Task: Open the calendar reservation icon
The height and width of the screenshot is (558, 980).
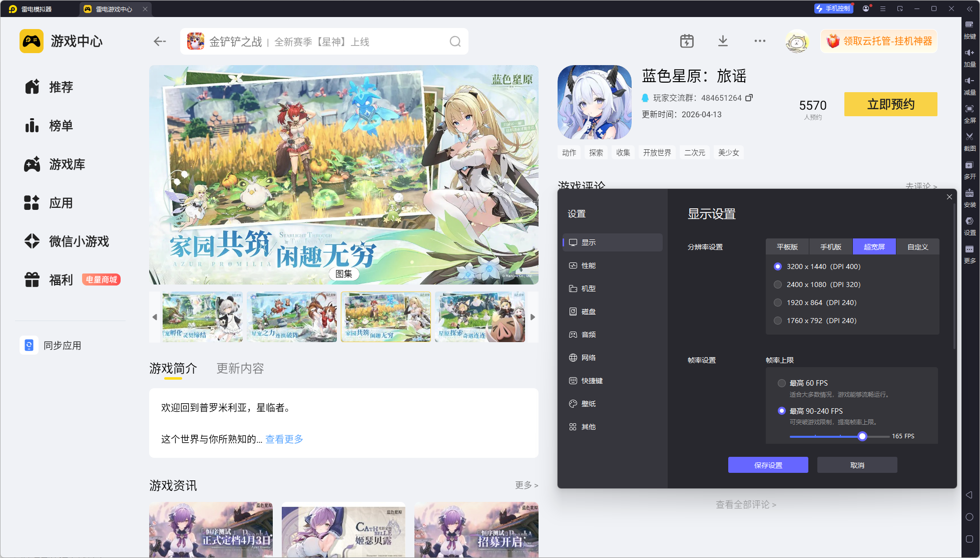Action: click(x=687, y=41)
